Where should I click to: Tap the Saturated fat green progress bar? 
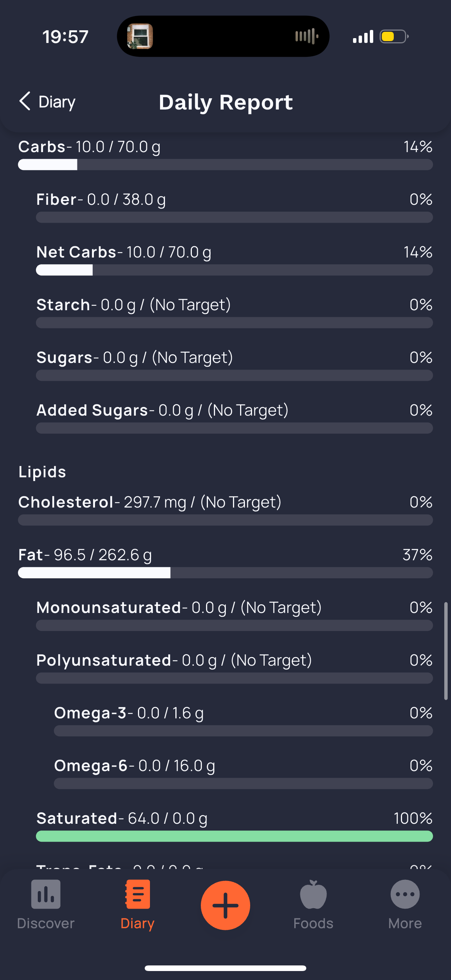[234, 836]
